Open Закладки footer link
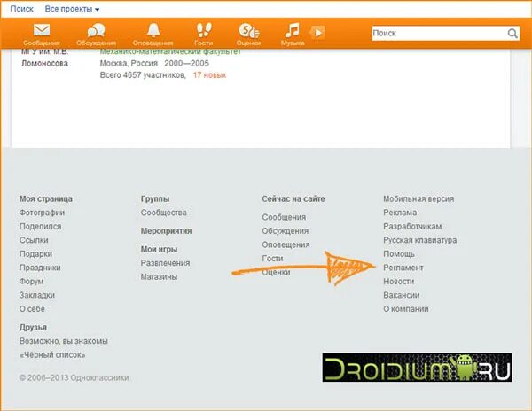The width and height of the screenshot is (532, 411). point(37,295)
